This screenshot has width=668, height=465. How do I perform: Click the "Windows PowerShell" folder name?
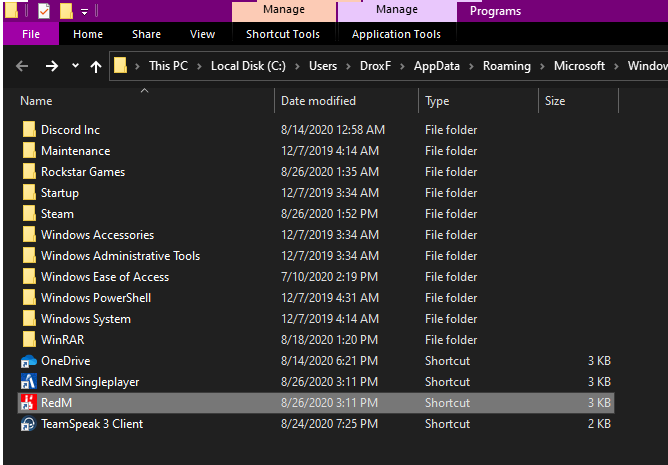96,298
